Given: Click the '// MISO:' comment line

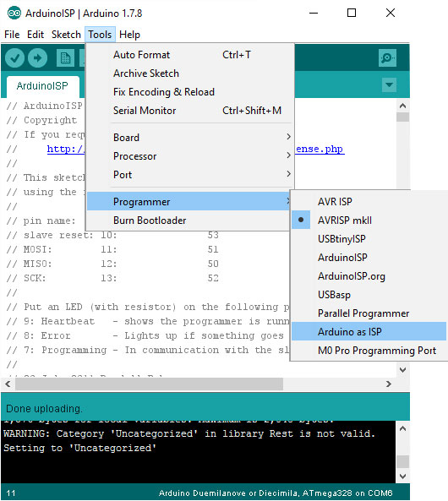Looking at the screenshot, I should 112,264.
